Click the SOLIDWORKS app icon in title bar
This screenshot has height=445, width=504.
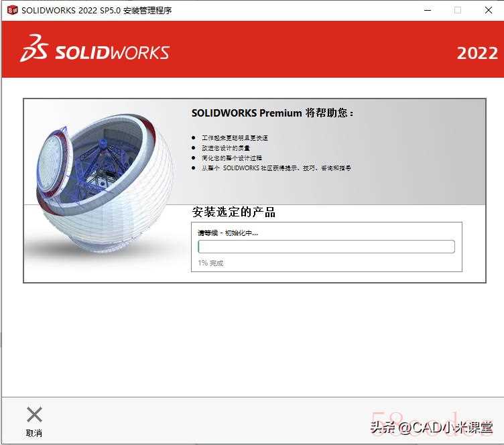point(13,10)
